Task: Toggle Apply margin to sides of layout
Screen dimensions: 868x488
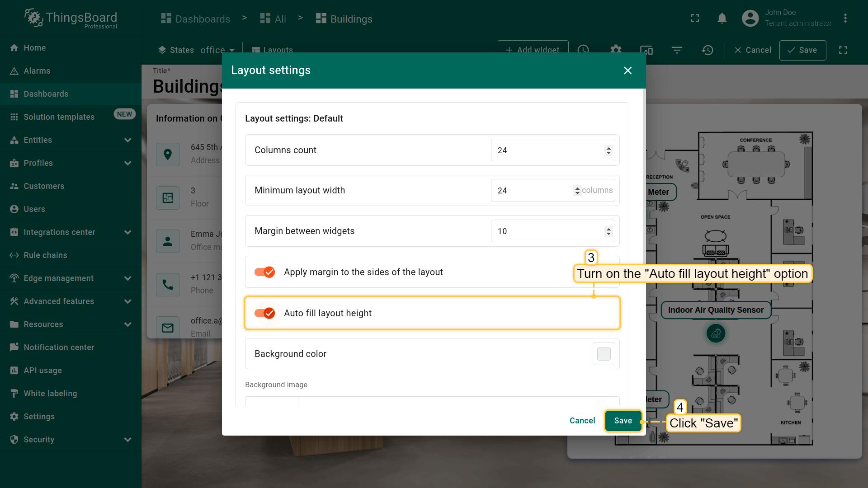Action: click(x=265, y=272)
